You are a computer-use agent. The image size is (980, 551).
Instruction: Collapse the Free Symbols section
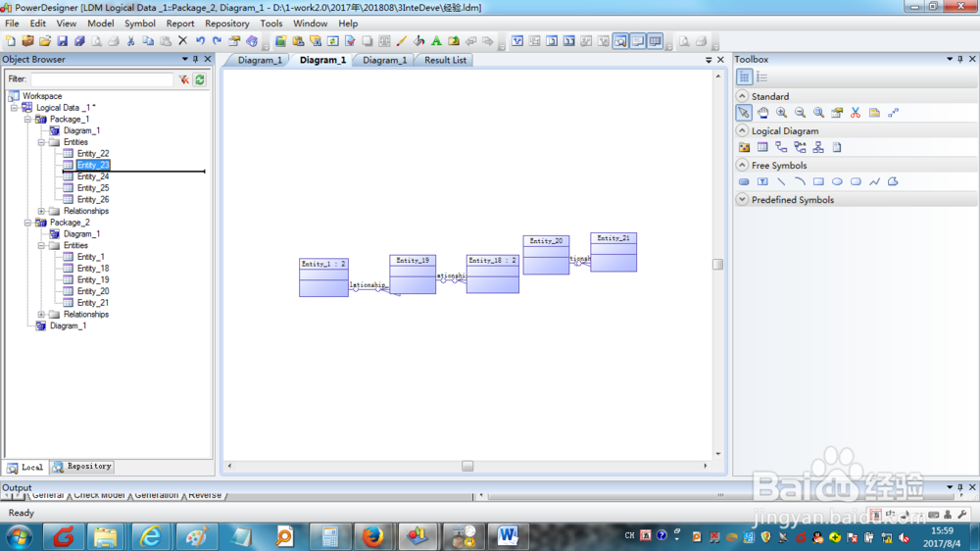click(742, 165)
